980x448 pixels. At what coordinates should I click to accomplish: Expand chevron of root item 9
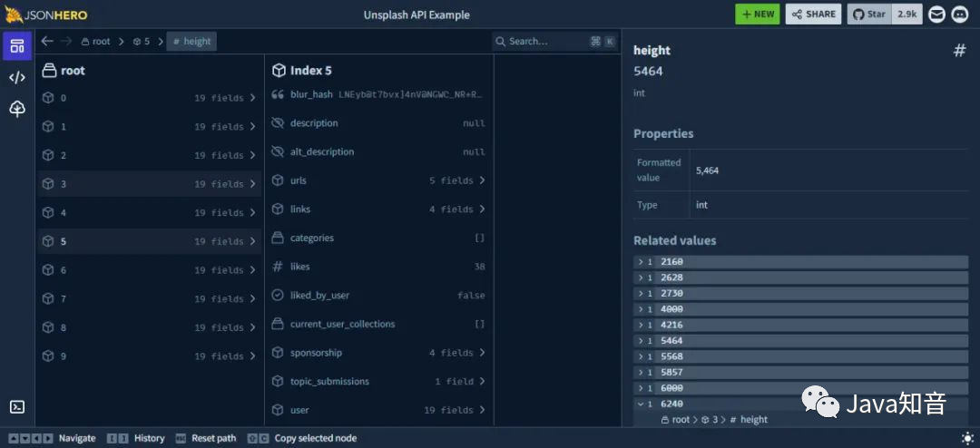point(252,356)
